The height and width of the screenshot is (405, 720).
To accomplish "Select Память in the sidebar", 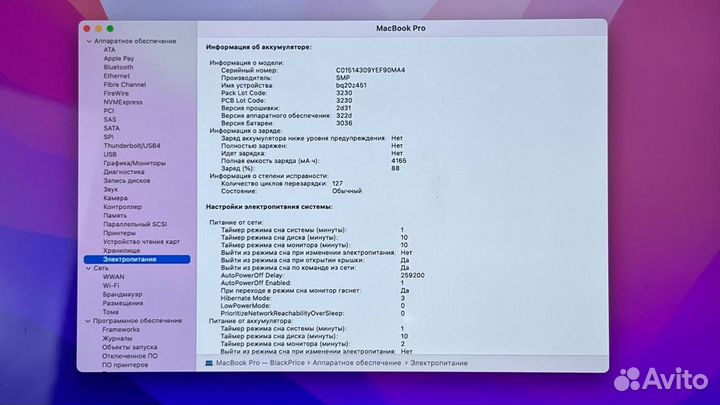I will point(115,215).
